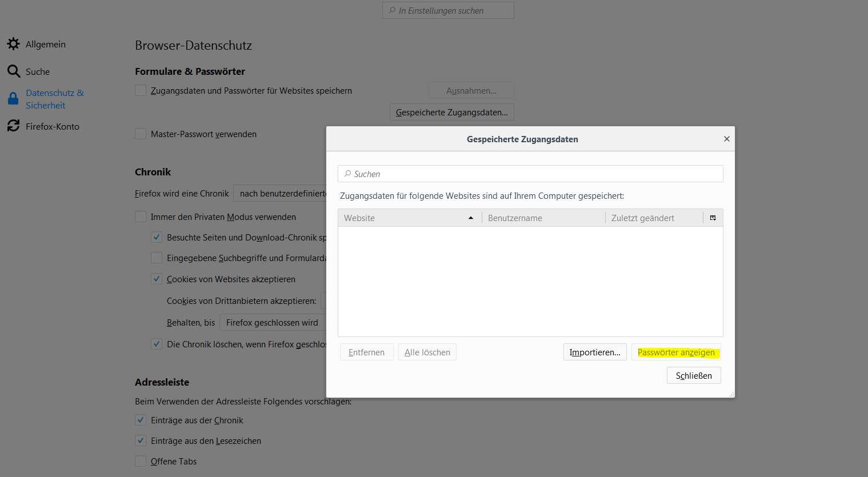
Task: Close the Gespeicherte Zugangsdaten dialog
Action: [x=726, y=139]
